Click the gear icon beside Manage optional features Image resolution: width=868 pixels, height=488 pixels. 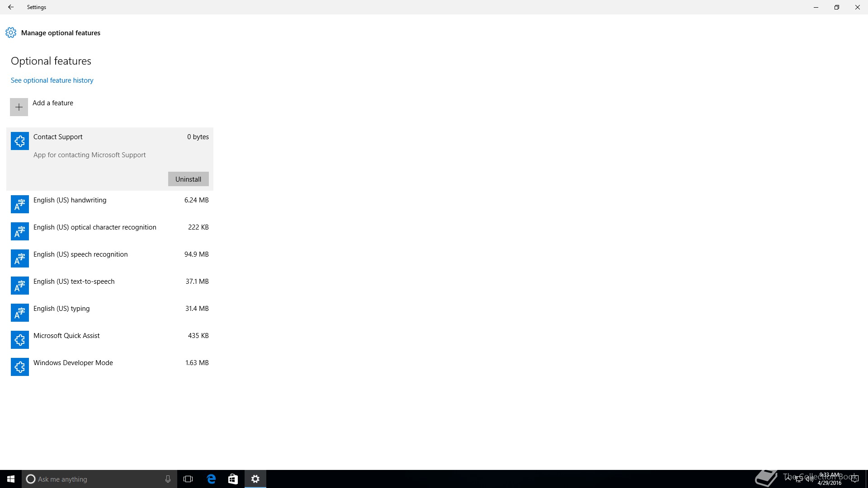11,33
